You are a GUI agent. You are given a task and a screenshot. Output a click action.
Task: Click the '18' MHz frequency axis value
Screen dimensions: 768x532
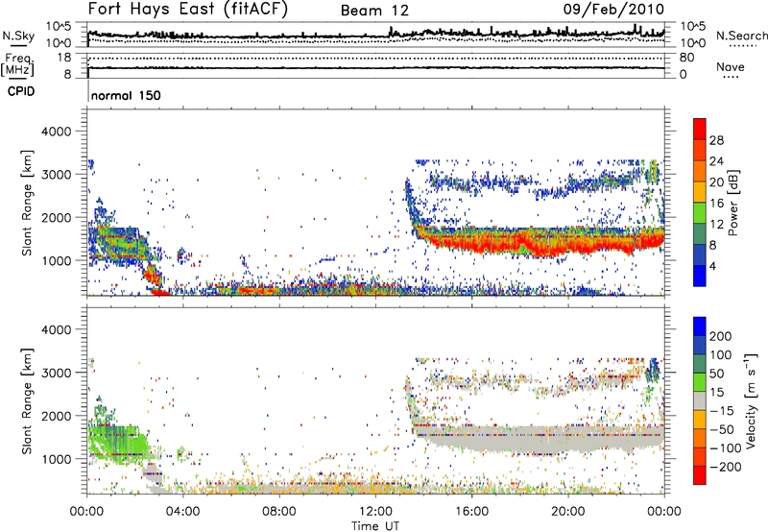[x=64, y=58]
